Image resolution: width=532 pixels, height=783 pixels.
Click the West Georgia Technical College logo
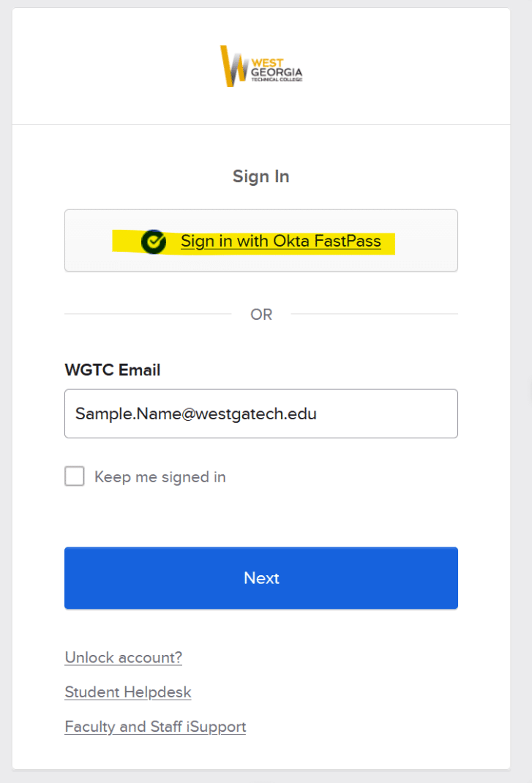261,66
